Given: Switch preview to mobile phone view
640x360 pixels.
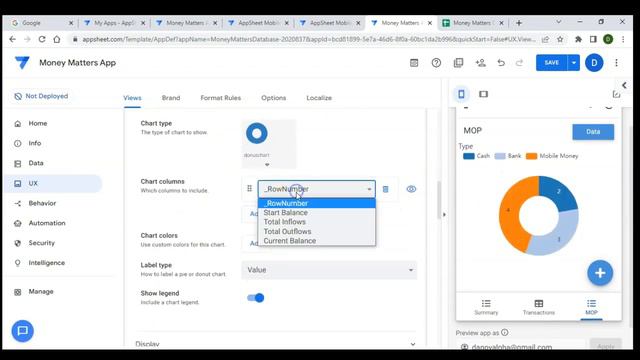Looking at the screenshot, I should pos(461,94).
